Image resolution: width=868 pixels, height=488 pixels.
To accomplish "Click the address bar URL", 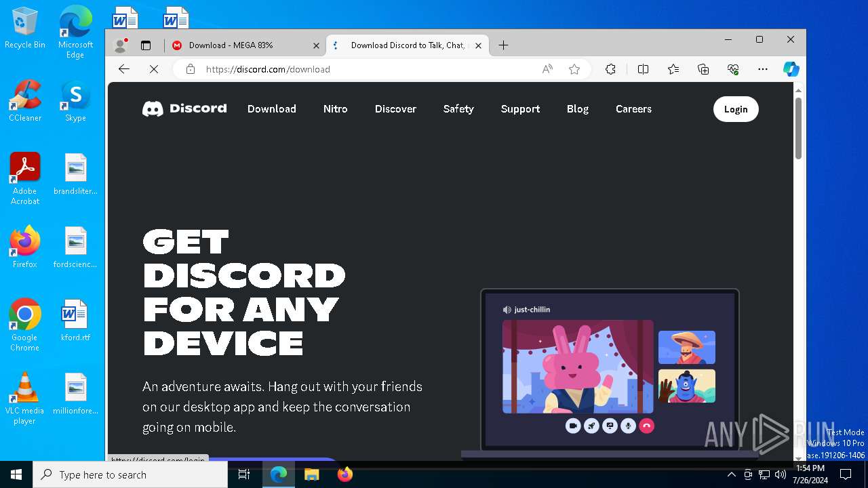I will 268,69.
